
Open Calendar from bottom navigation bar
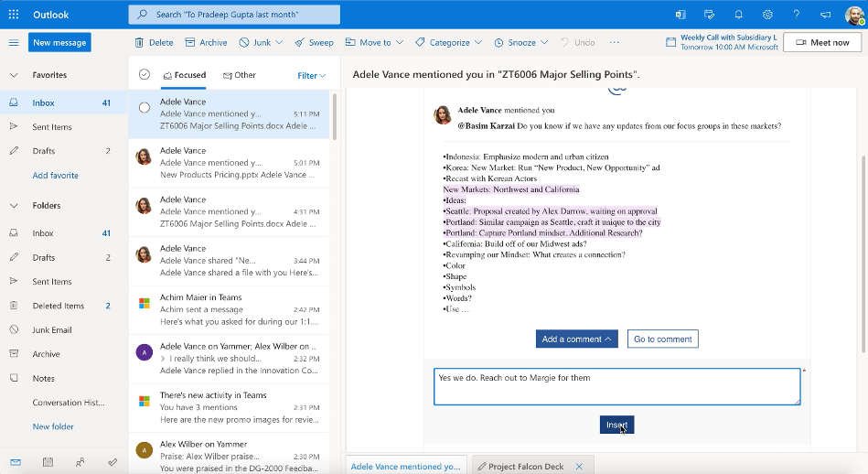48,462
